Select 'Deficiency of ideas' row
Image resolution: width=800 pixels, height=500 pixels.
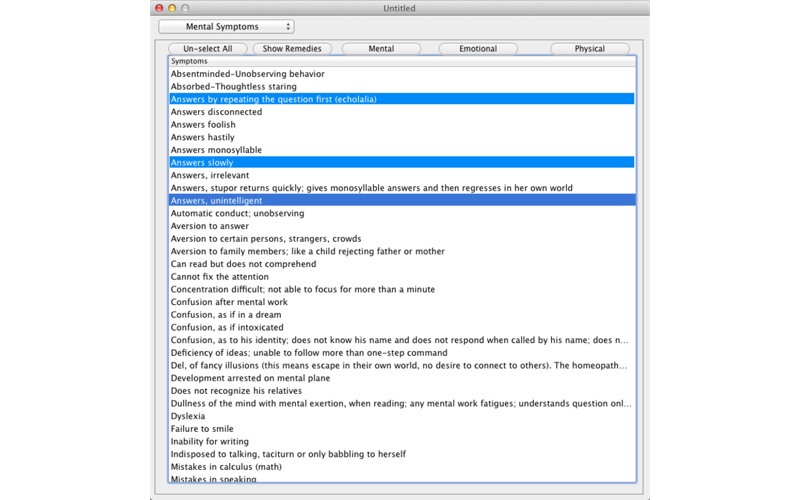tap(402, 353)
